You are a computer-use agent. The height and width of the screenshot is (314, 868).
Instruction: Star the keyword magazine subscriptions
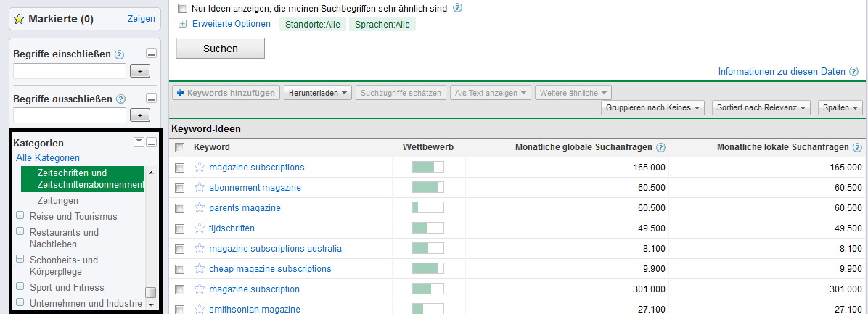pyautogui.click(x=200, y=167)
